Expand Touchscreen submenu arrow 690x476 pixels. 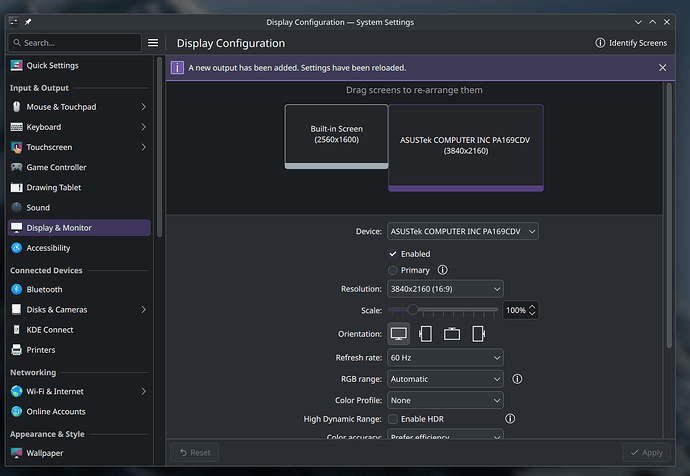[143, 147]
